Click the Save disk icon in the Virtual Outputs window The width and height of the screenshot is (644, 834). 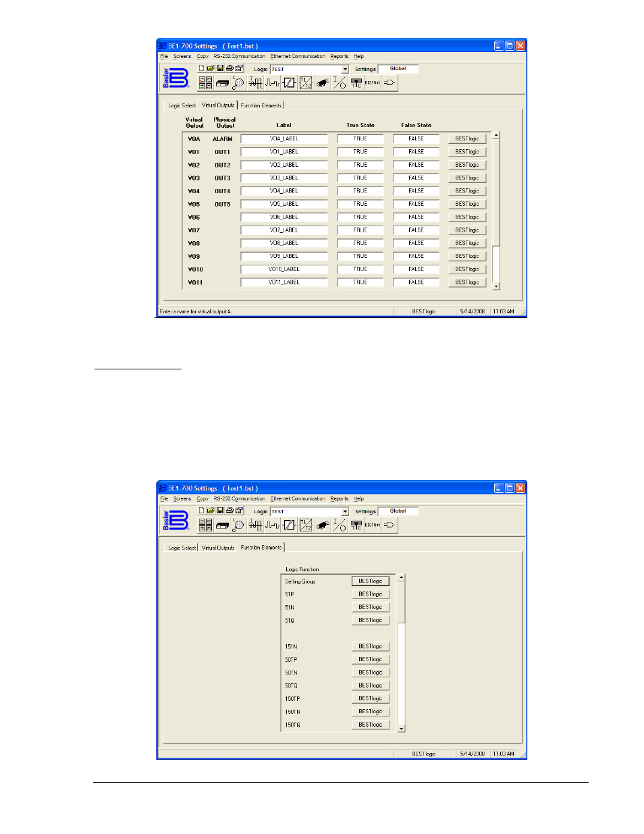pyautogui.click(x=220, y=68)
